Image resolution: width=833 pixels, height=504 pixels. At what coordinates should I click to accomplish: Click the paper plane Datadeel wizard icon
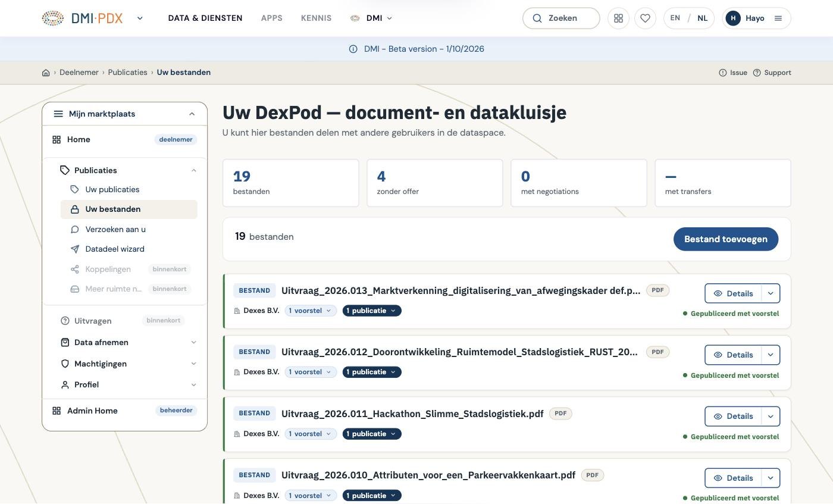coord(75,249)
